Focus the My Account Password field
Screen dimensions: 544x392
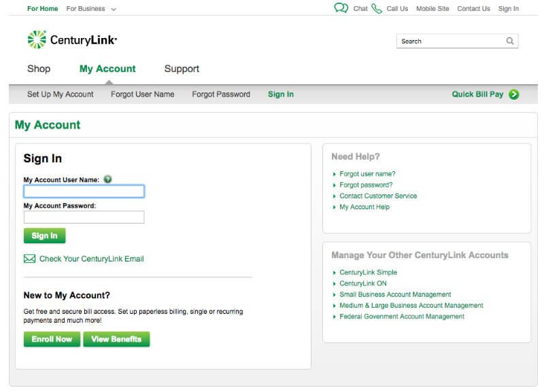[84, 217]
